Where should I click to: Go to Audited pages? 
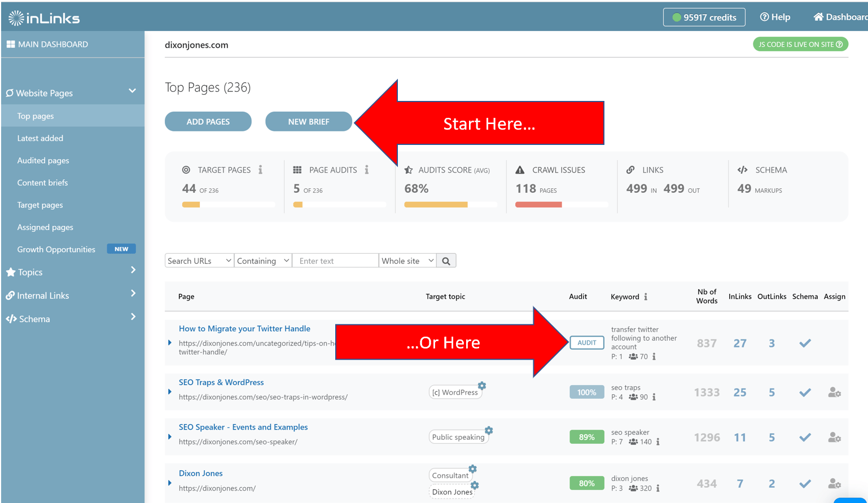pyautogui.click(x=43, y=160)
